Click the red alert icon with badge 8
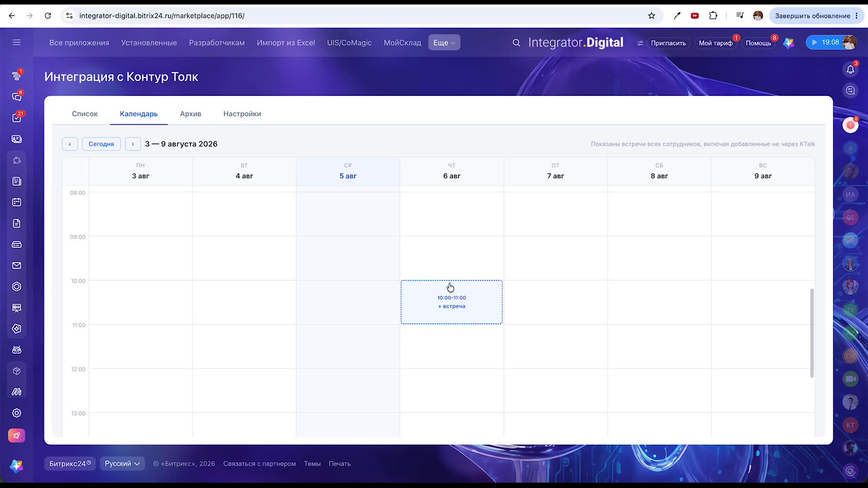868x488 pixels. click(x=851, y=125)
